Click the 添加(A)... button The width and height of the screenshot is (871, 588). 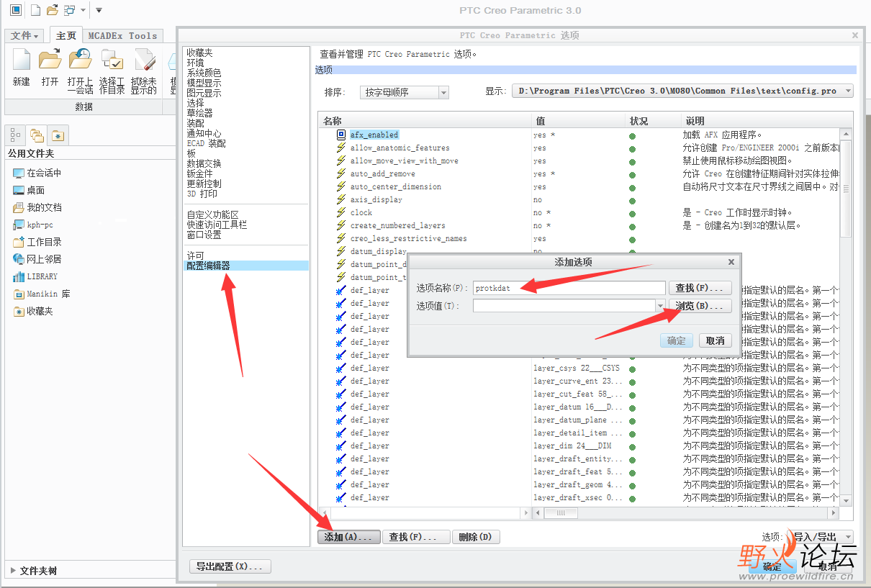click(348, 537)
